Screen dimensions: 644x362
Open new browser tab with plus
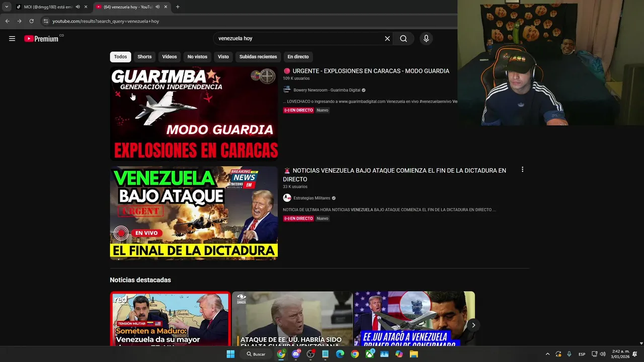click(178, 7)
